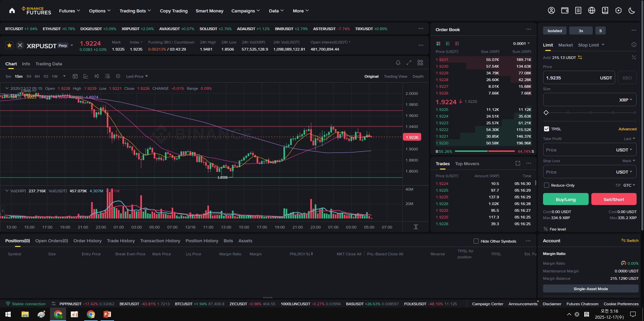Toggle the TP/SL checkbox
This screenshot has width=644, height=321.
coord(546,129)
